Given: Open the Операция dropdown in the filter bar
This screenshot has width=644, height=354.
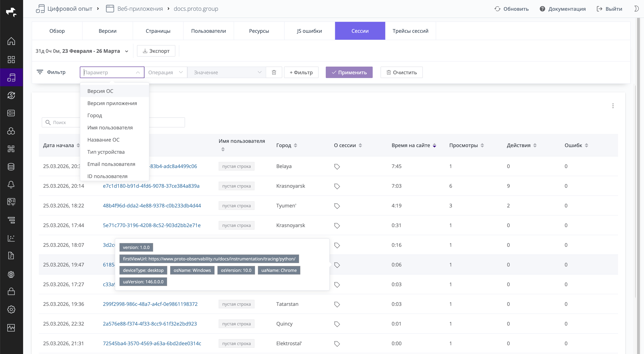Looking at the screenshot, I should pos(166,72).
